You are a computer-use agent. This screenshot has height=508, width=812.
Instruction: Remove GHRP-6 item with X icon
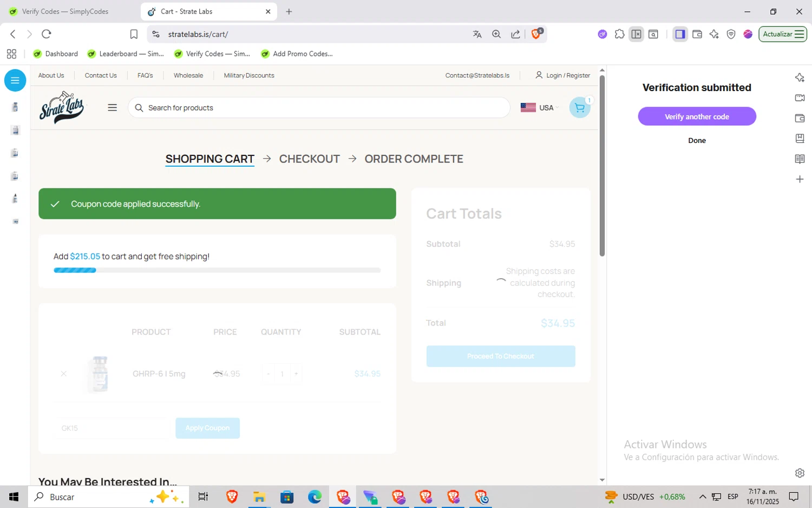pos(64,374)
